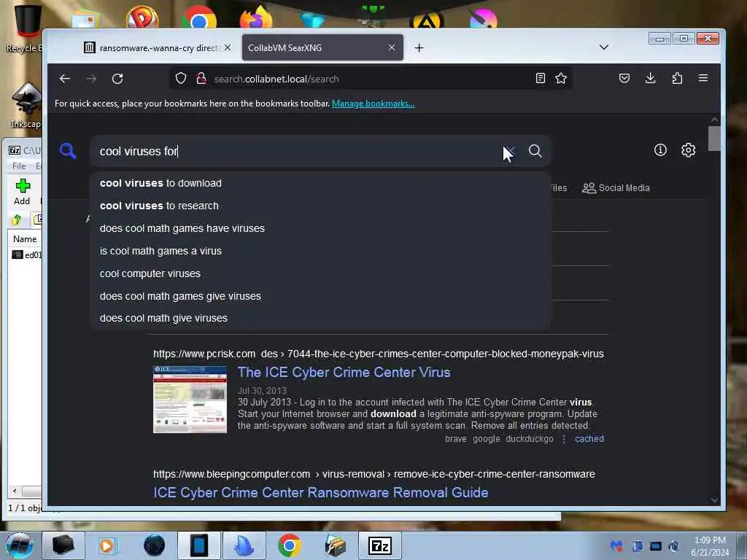The height and width of the screenshot is (560, 747).
Task: Click Name column header in 7-Zip
Action: tap(25, 239)
